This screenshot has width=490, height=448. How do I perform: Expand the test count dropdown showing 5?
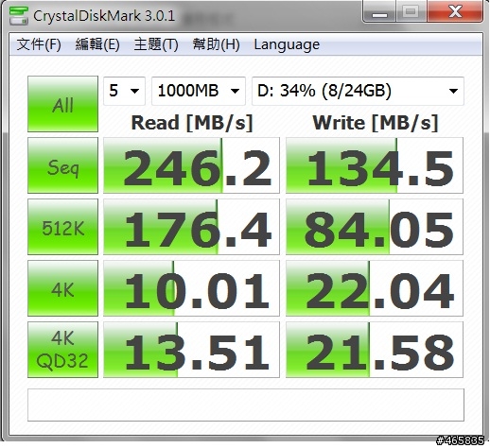(x=124, y=91)
